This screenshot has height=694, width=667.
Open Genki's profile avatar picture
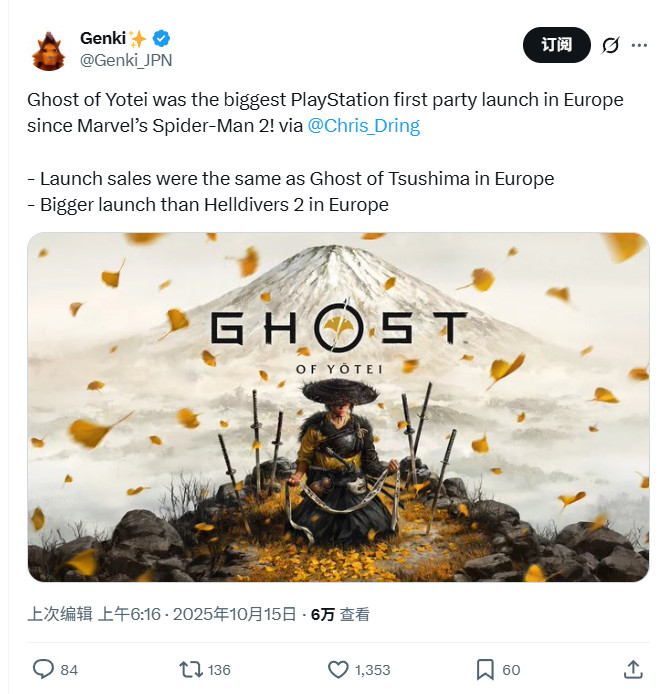(48, 50)
